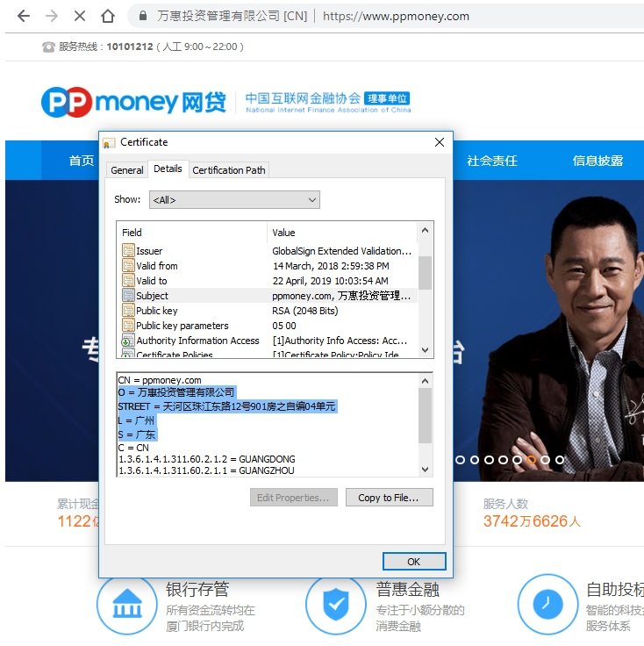Click the address bar URL https://www.ppmoney.com

[x=396, y=16]
